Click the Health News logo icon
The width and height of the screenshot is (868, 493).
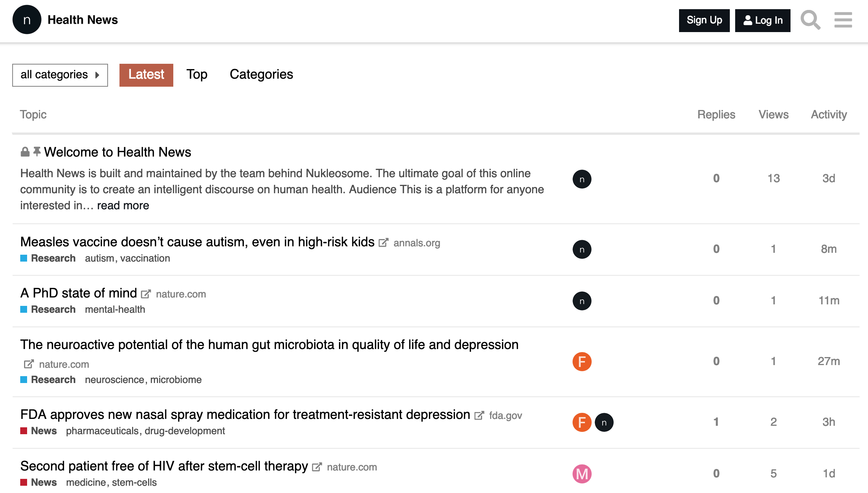(27, 20)
